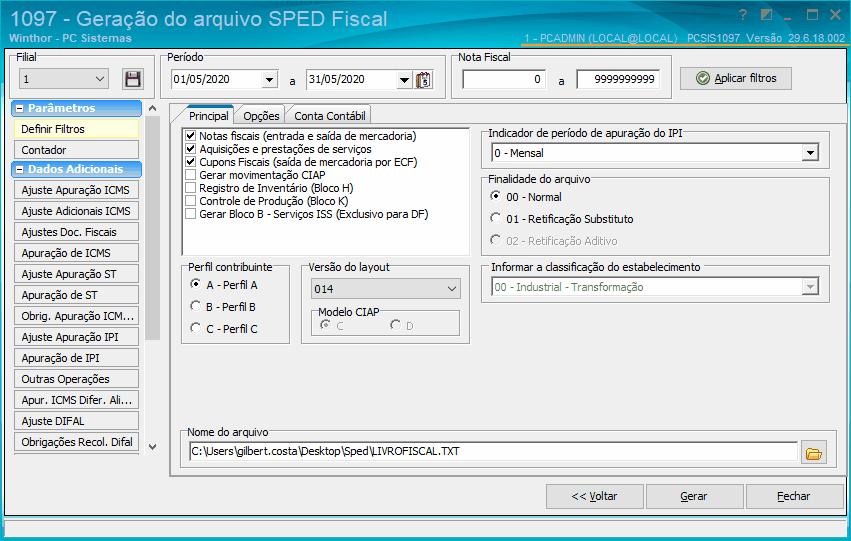Select 01 - Retificação Substituto option
Screen dimensions: 851x541
(495, 218)
